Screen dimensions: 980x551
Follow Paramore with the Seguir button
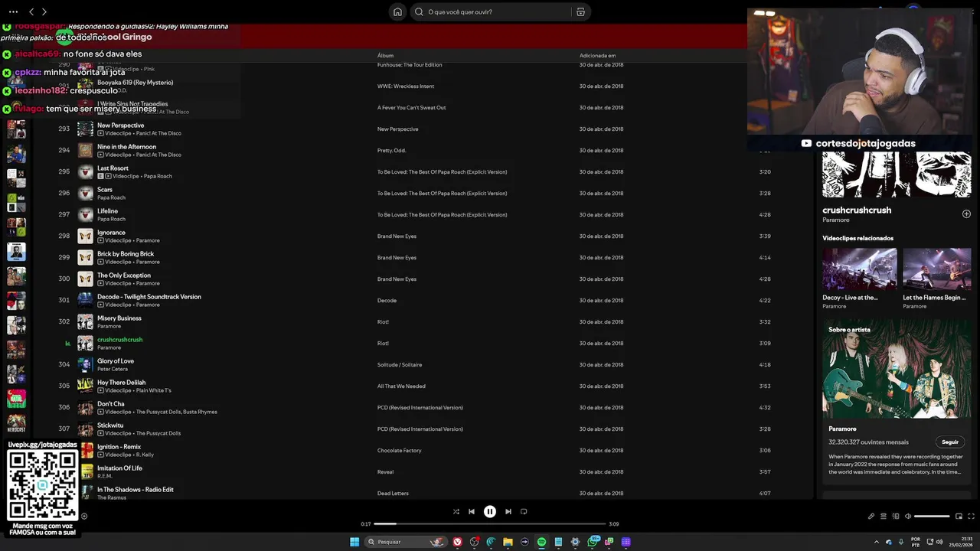pos(950,442)
